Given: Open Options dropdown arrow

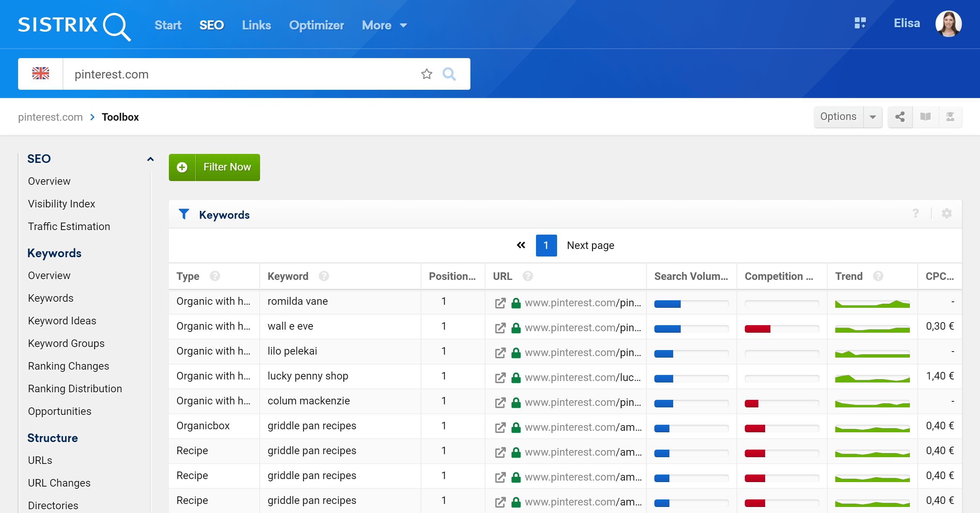Looking at the screenshot, I should [873, 117].
